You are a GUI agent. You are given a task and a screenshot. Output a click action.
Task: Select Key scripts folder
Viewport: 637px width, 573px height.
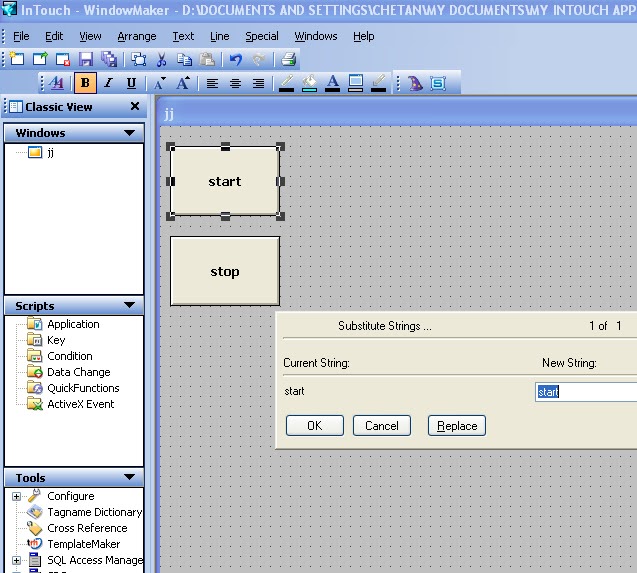(x=46, y=340)
